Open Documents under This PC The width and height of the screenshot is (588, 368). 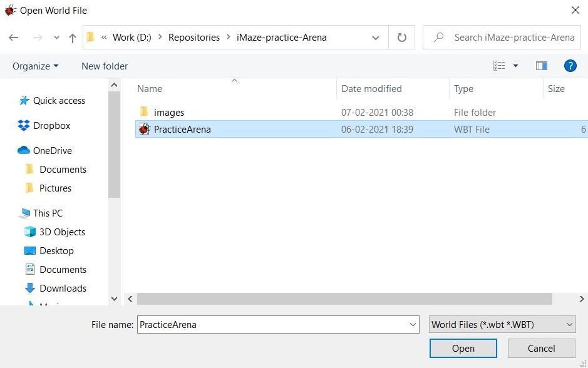point(63,270)
